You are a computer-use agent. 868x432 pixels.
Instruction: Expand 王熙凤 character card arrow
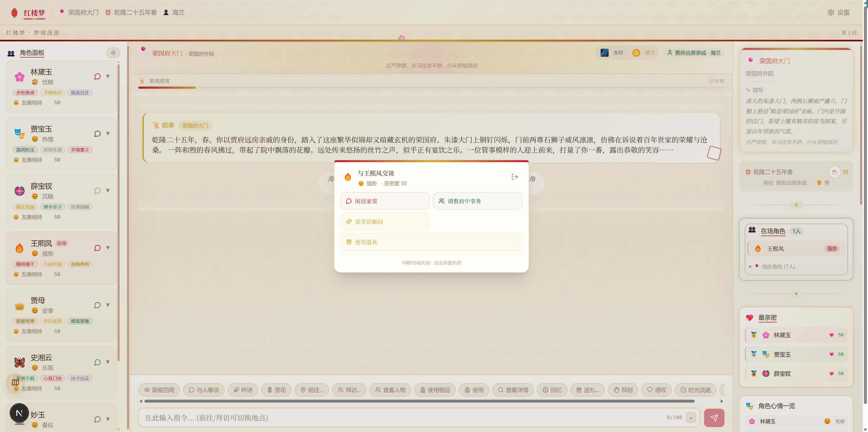click(x=108, y=248)
